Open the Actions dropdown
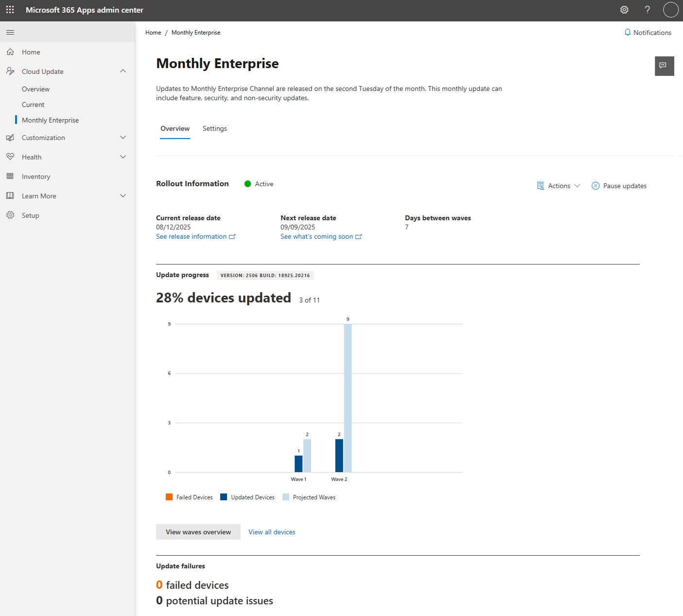The width and height of the screenshot is (683, 616). [x=559, y=186]
